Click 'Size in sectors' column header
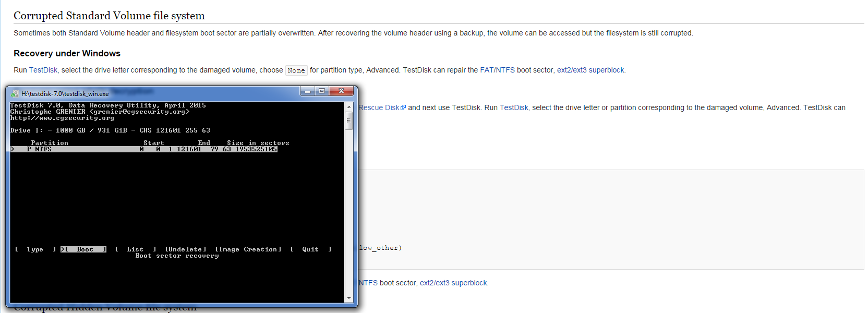This screenshot has width=868, height=313. pyautogui.click(x=258, y=143)
